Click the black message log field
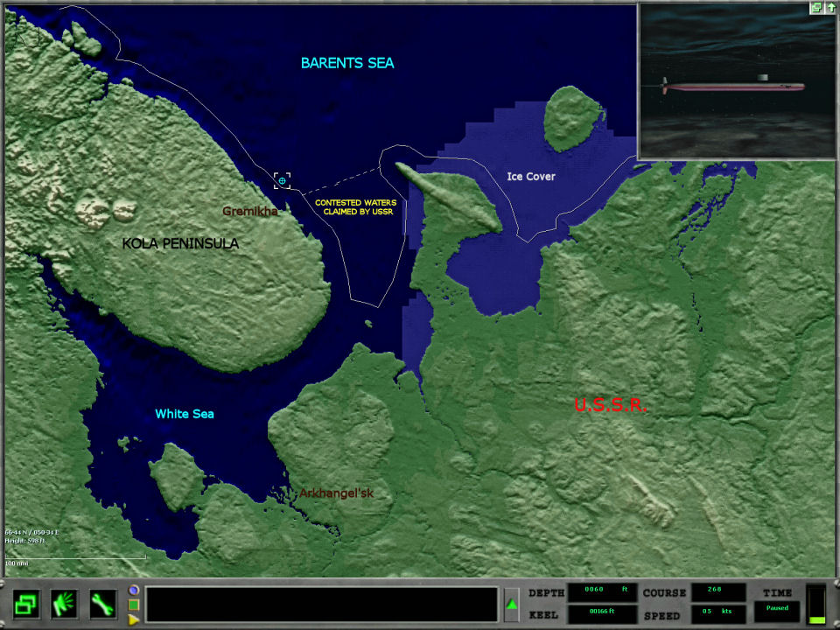 pyautogui.click(x=321, y=605)
